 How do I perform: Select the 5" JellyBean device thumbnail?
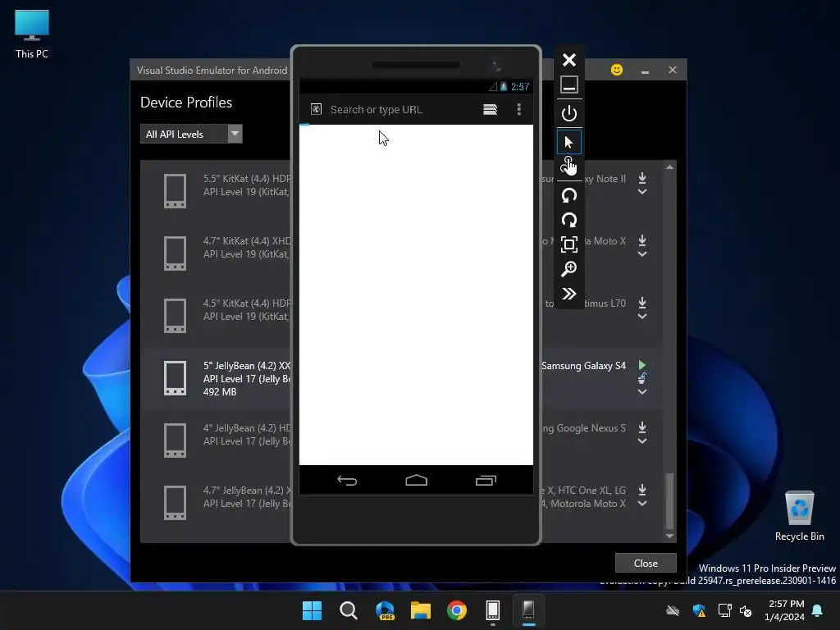[176, 377]
